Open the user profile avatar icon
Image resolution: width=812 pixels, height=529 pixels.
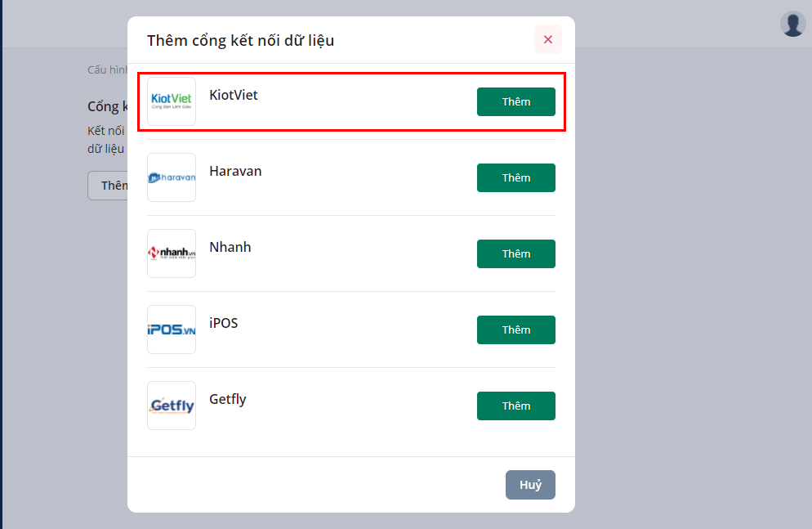point(793,24)
